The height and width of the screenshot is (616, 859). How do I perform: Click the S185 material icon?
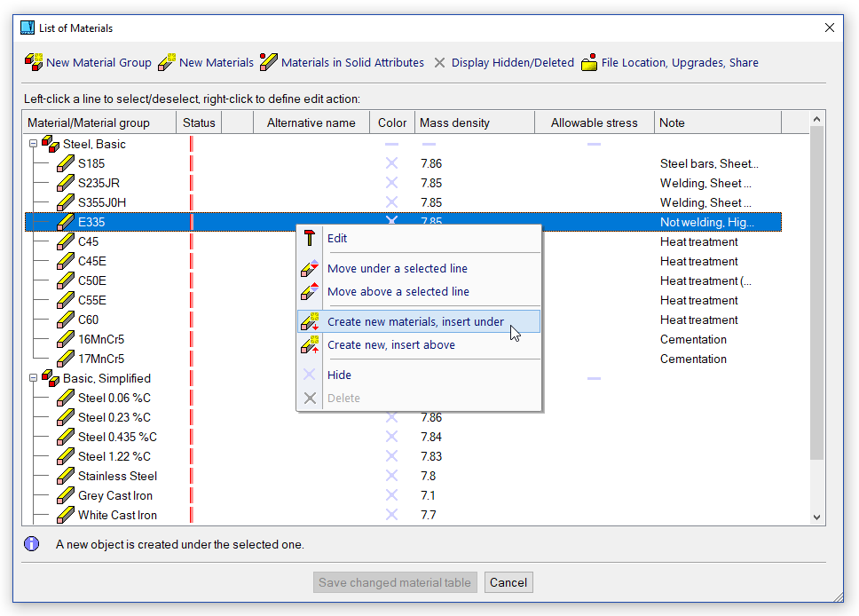coord(66,163)
